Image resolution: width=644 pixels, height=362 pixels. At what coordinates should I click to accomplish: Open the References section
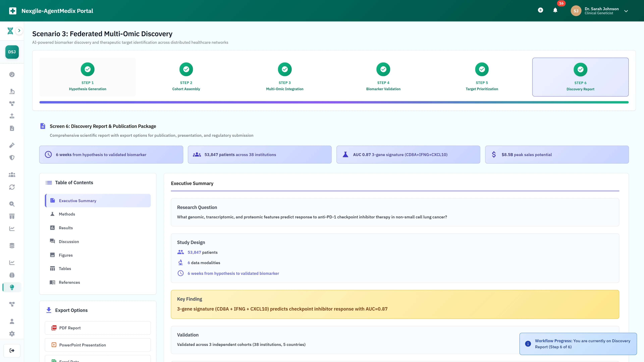pos(69,282)
